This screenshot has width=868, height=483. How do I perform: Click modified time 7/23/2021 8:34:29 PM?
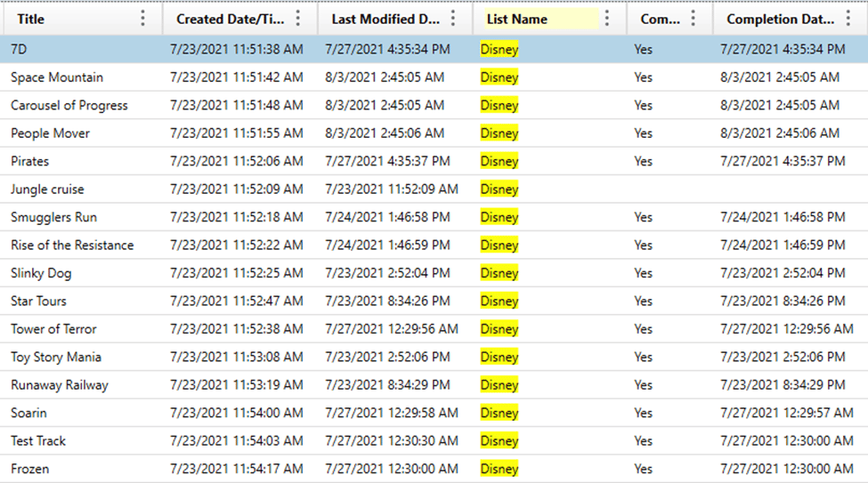(x=387, y=385)
